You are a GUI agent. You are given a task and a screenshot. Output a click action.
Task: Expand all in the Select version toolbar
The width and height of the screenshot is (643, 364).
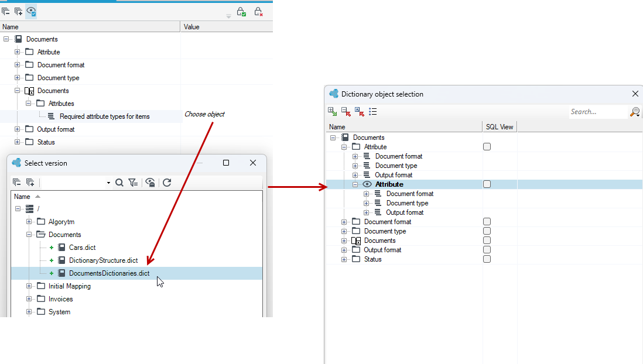pyautogui.click(x=30, y=183)
